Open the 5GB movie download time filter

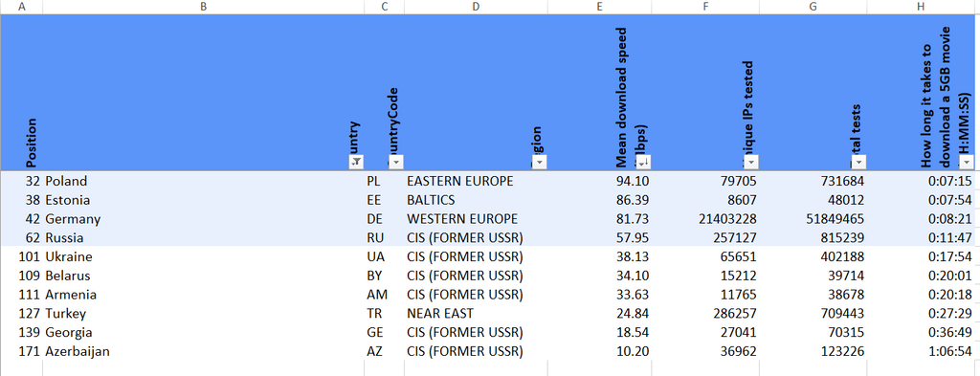(967, 162)
